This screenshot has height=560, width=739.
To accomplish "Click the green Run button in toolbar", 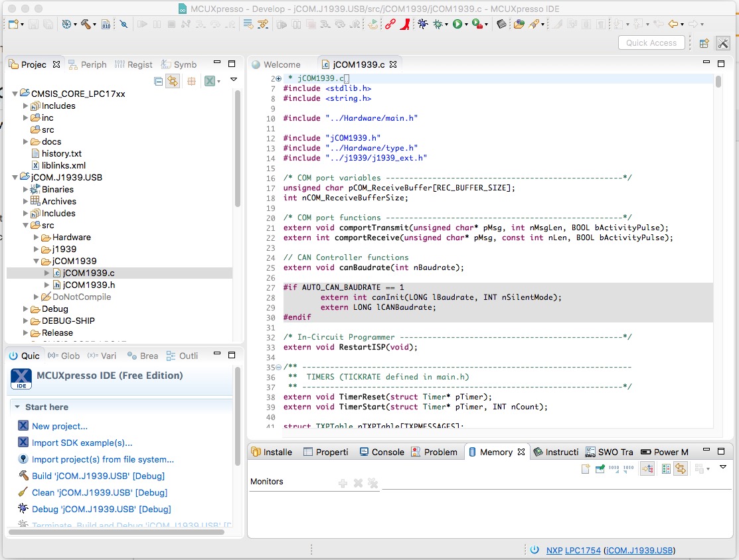I will click(457, 25).
